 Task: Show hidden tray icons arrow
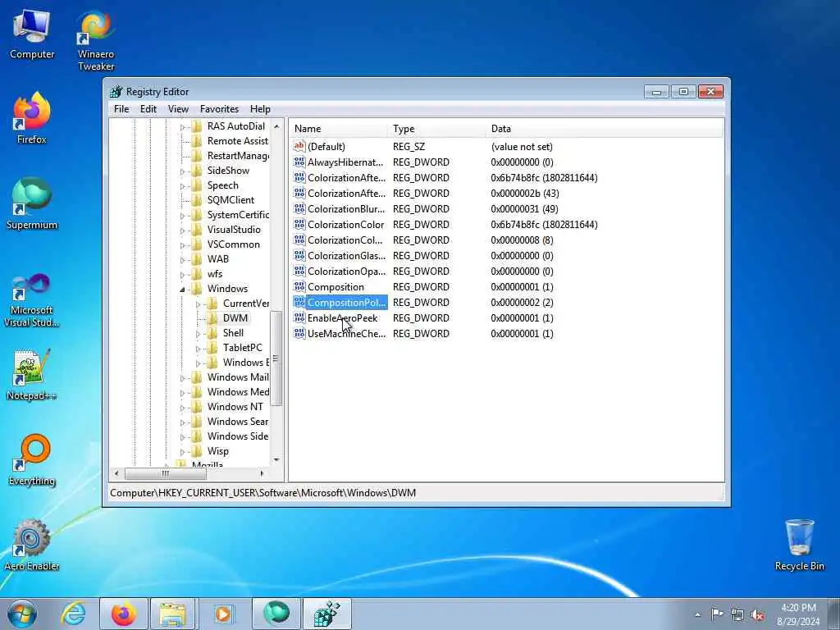pyautogui.click(x=697, y=614)
